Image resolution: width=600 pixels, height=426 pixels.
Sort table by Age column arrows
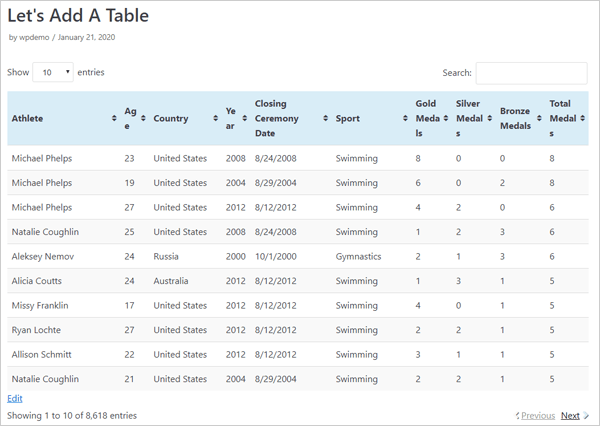pyautogui.click(x=143, y=119)
